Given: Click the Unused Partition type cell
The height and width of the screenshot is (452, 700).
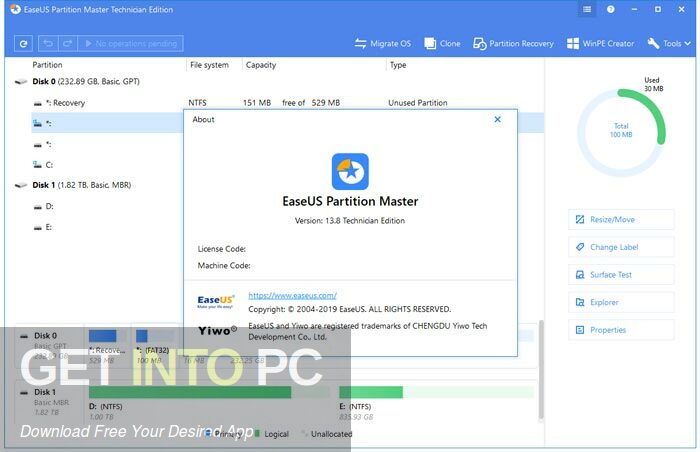Looking at the screenshot, I should tap(417, 103).
